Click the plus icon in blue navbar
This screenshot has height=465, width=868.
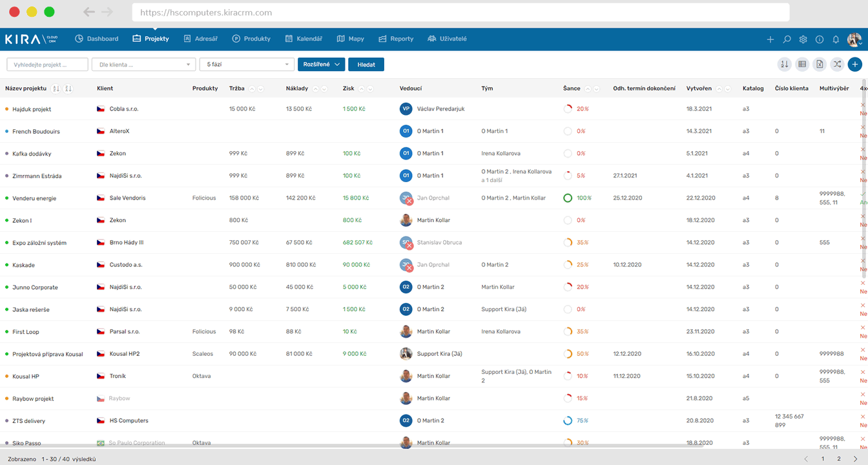coord(770,39)
